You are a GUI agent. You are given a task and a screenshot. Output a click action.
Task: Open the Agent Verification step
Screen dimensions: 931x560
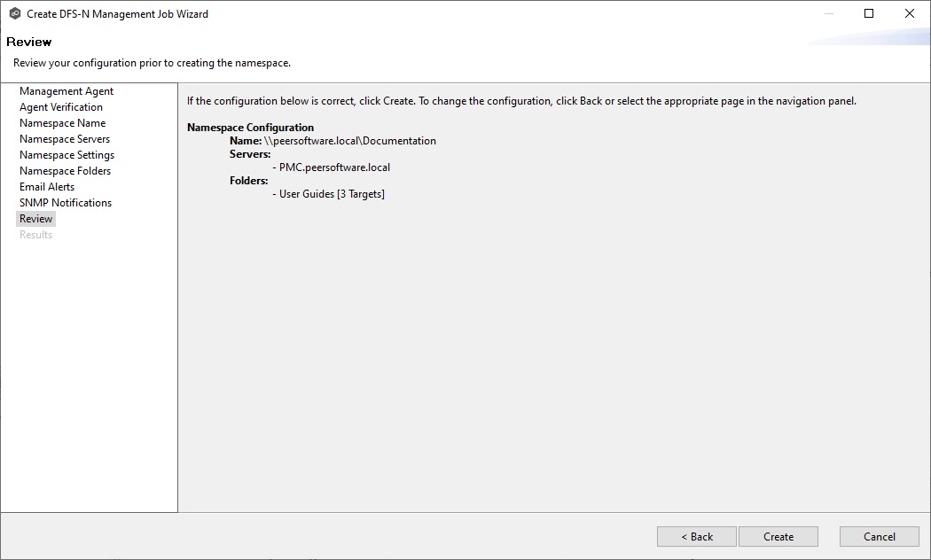pyautogui.click(x=61, y=107)
